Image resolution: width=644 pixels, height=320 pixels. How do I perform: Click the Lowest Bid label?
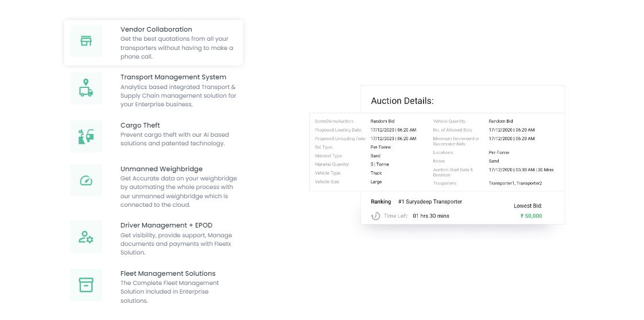[527, 206]
